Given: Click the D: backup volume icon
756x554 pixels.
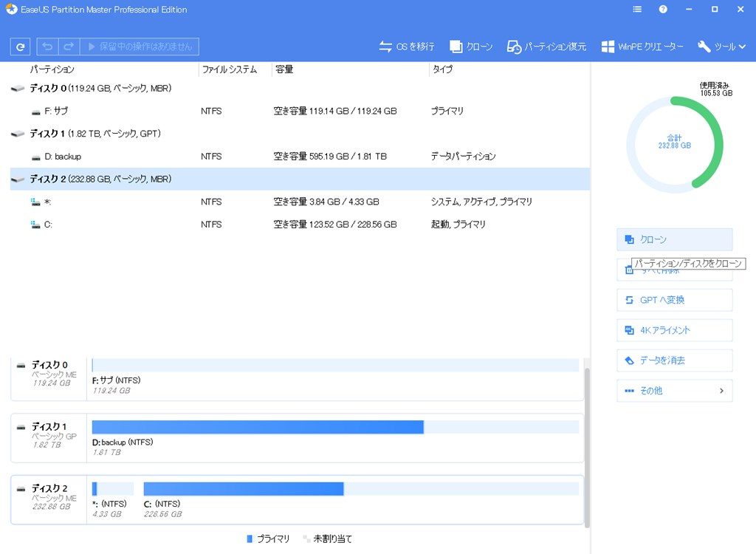Looking at the screenshot, I should click(x=35, y=157).
